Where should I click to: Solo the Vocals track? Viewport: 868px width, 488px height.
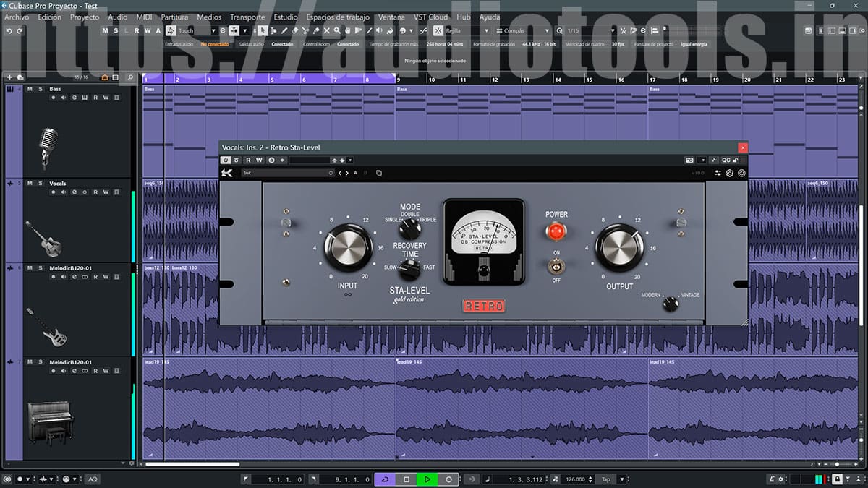click(41, 184)
